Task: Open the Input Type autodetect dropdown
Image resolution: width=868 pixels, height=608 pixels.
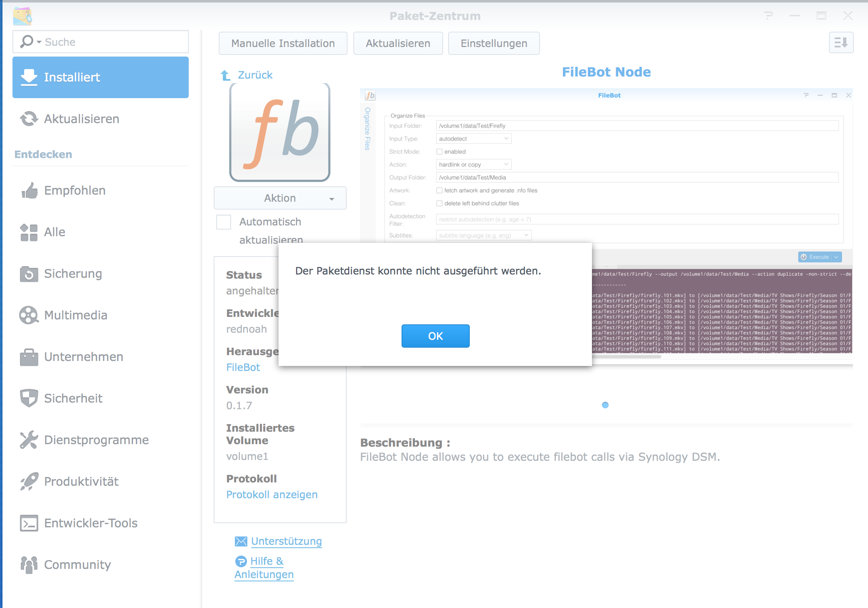Action: [473, 138]
